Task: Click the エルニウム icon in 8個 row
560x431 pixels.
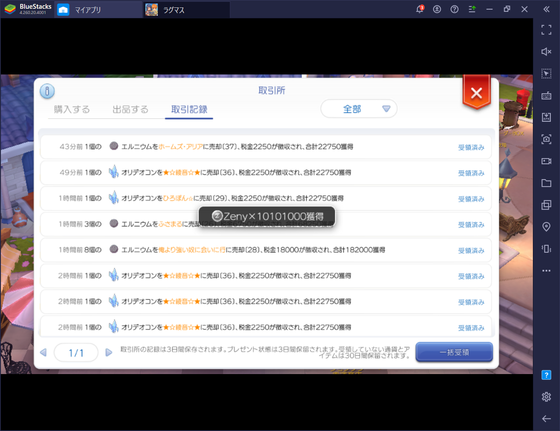Action: (x=114, y=249)
